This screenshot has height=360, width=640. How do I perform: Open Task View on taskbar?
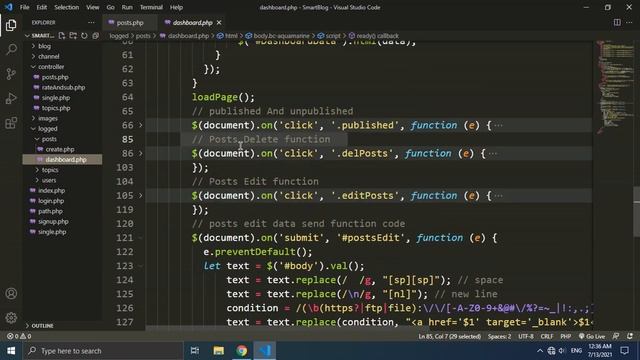pos(195,351)
